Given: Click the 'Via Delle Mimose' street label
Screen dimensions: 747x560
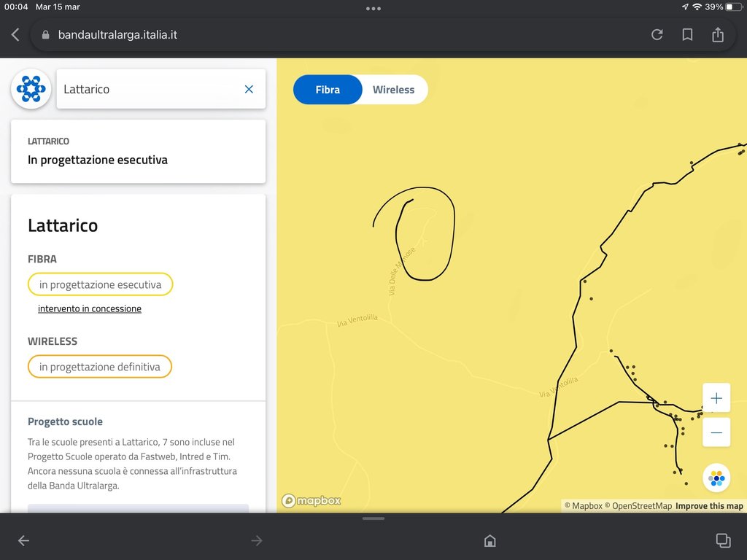Looking at the screenshot, I should (x=402, y=271).
